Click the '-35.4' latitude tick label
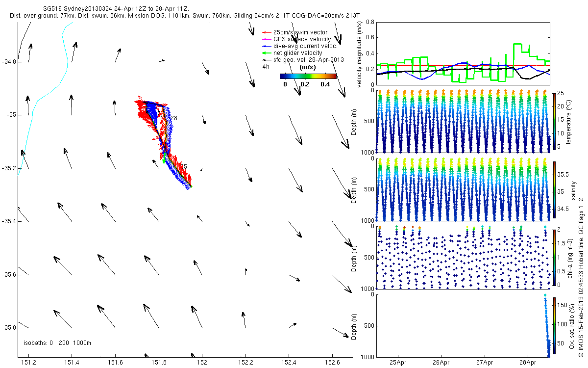Viewport: 588px width, 368px height. coord(8,221)
